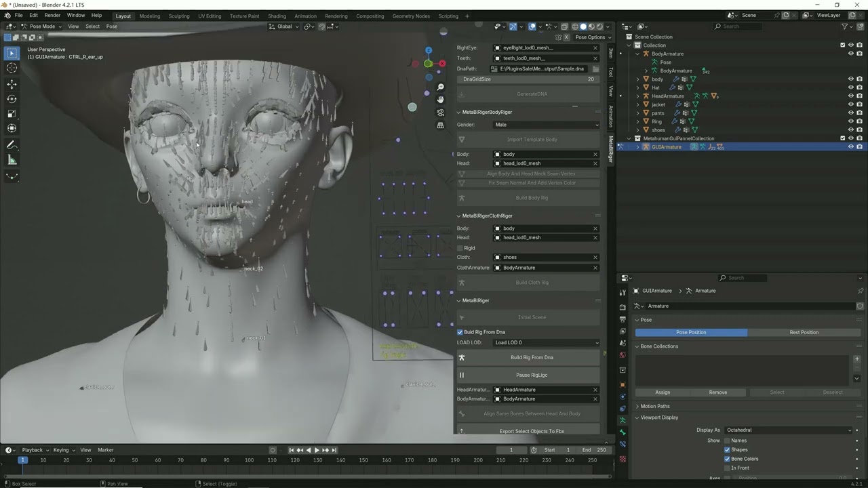
Task: Open the World properties tab icon
Action: 623,355
